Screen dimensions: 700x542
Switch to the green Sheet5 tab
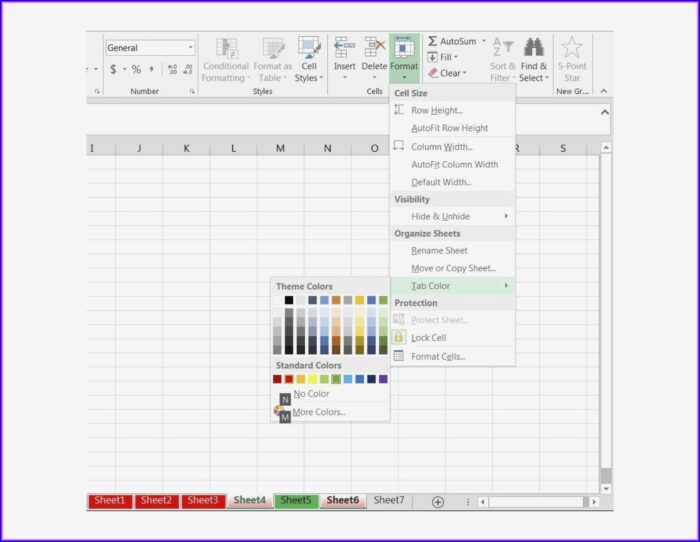(x=296, y=500)
